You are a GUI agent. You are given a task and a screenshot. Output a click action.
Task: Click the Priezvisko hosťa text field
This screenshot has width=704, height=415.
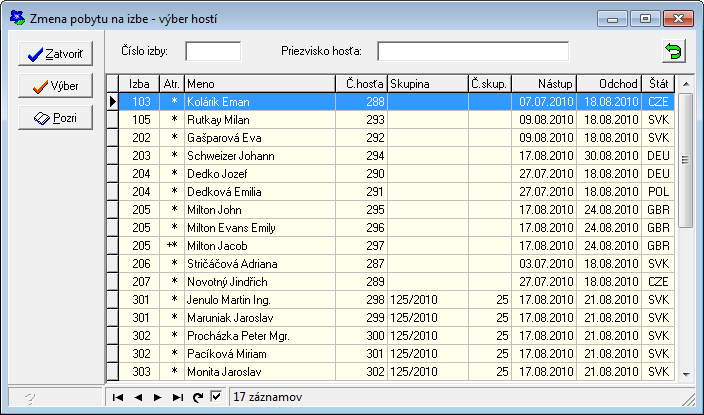[472, 51]
